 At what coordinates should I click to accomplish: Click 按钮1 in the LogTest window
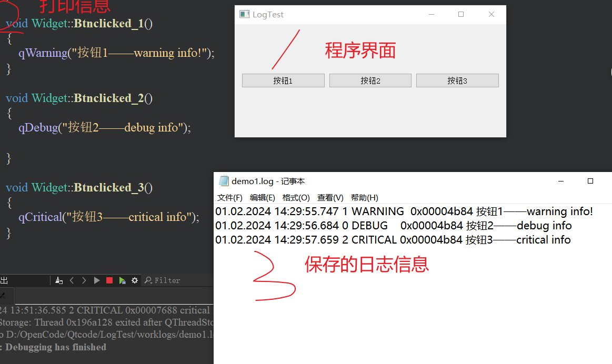283,80
